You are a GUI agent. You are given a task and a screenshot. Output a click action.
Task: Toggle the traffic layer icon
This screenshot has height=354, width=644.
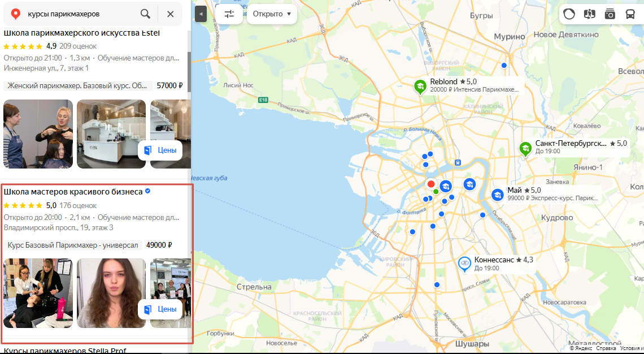tap(569, 14)
